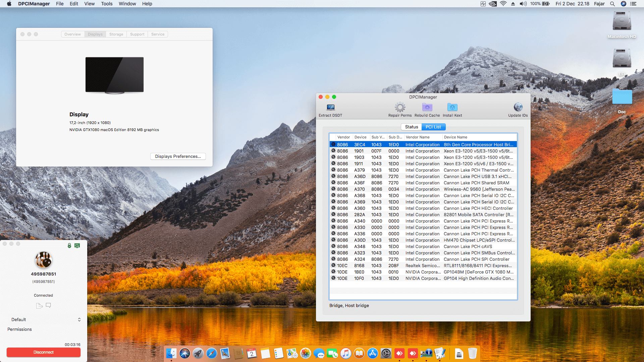This screenshot has width=644, height=362.
Task: Open the Default permissions profile dropdown
Action: point(46,320)
